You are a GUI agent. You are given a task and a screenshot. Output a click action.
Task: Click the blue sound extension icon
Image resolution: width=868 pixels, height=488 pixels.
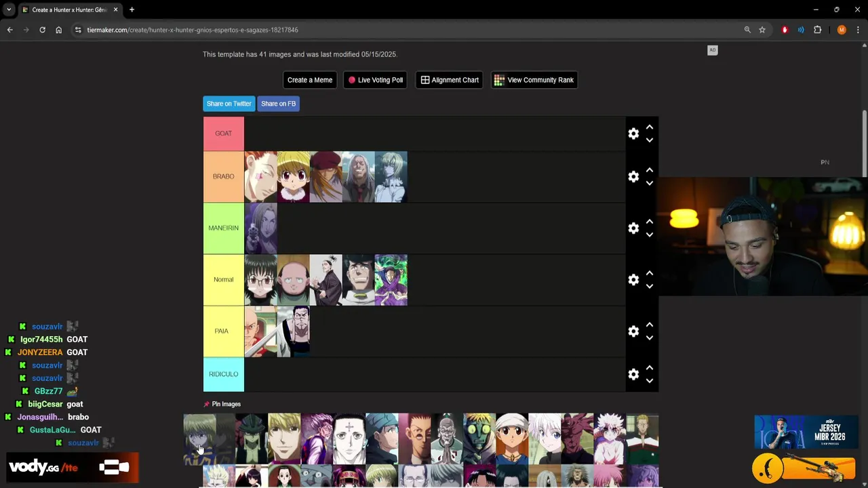click(801, 30)
